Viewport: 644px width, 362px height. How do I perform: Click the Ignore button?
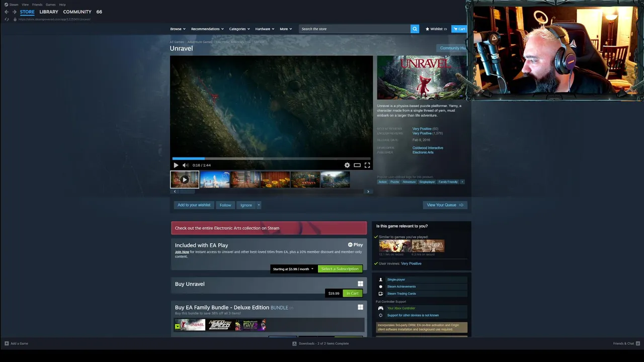[246, 205]
